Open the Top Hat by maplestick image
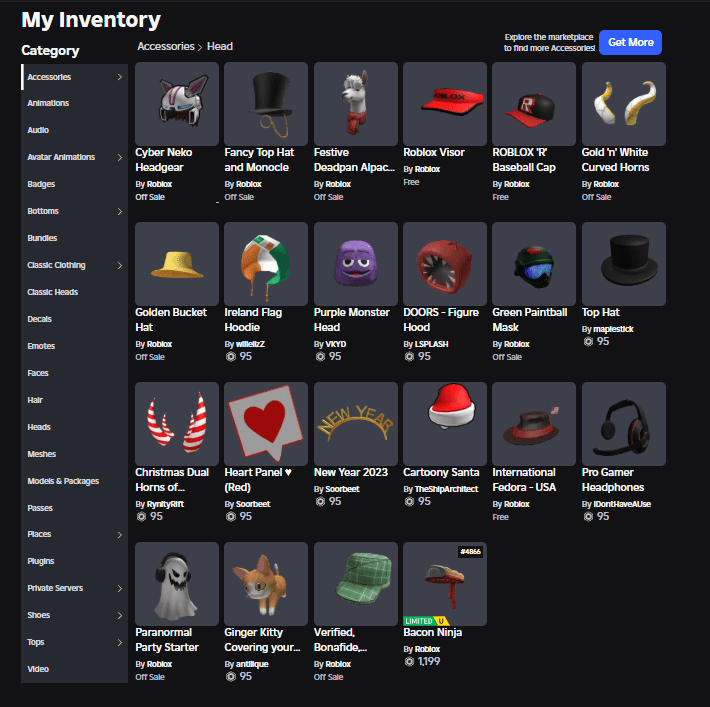Screen dimensions: 710x707 [624, 264]
